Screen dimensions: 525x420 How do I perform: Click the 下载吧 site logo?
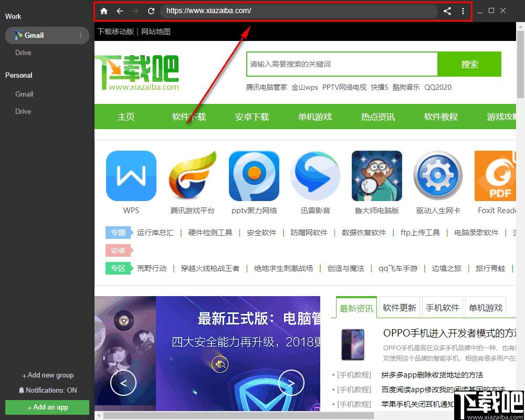click(137, 72)
